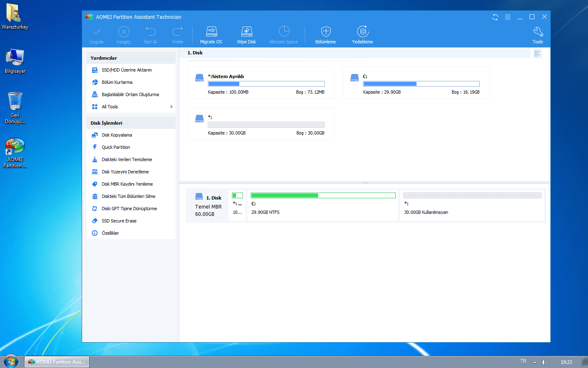The width and height of the screenshot is (588, 368).
Task: Click the Vazgeç (discard) icon
Action: 124,31
